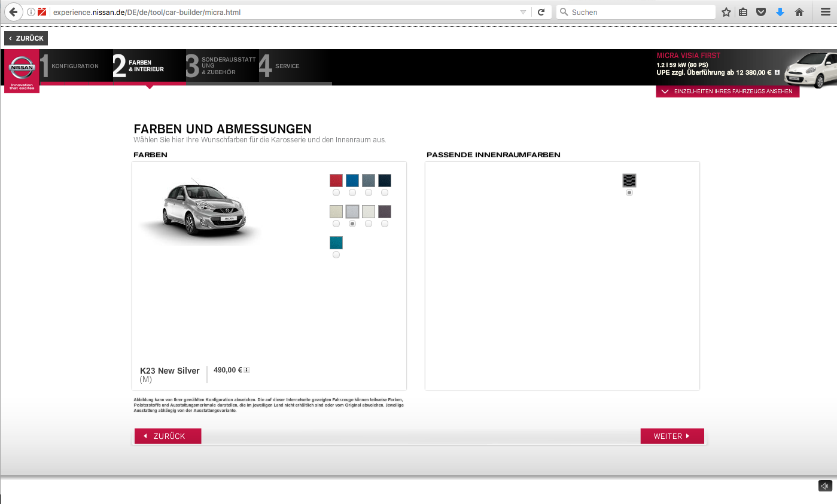Screen dimensions: 837x504
Task: Click the selected silver color radio button
Action: coord(352,224)
